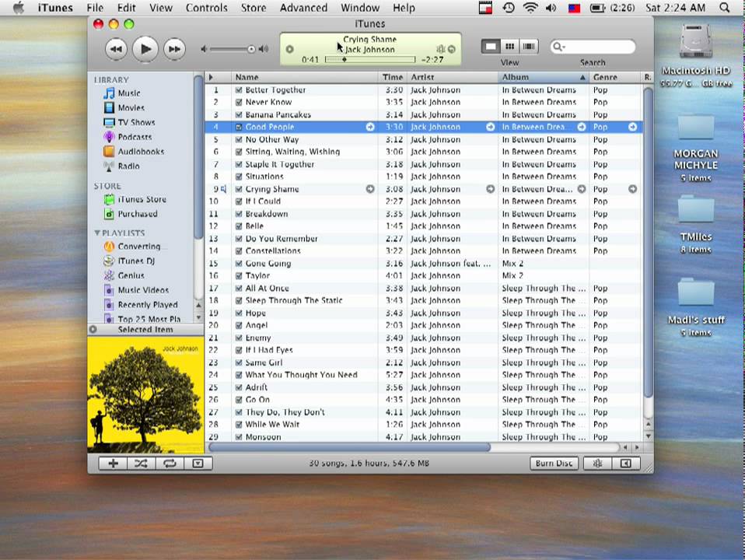Add a new playlist

tap(113, 464)
